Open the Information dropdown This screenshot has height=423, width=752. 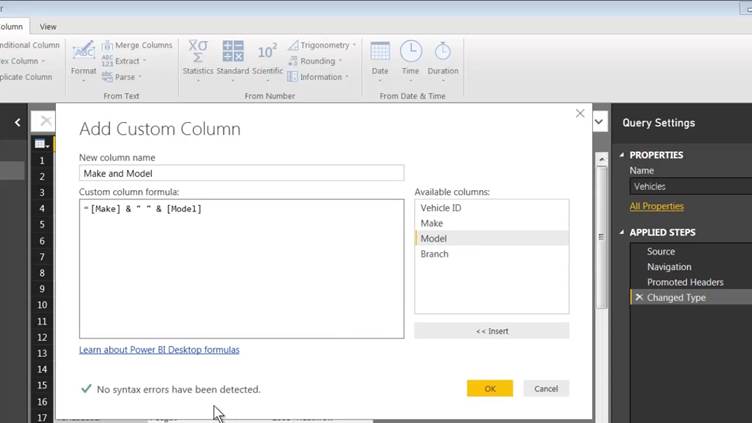tap(319, 77)
